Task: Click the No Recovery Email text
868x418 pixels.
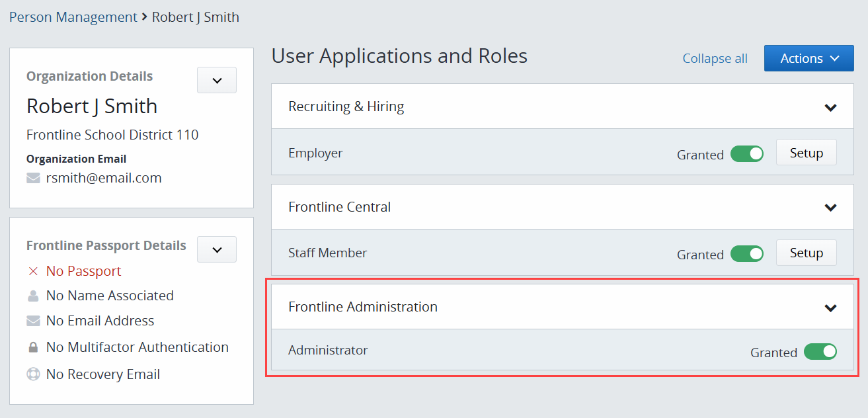Action: coord(103,374)
